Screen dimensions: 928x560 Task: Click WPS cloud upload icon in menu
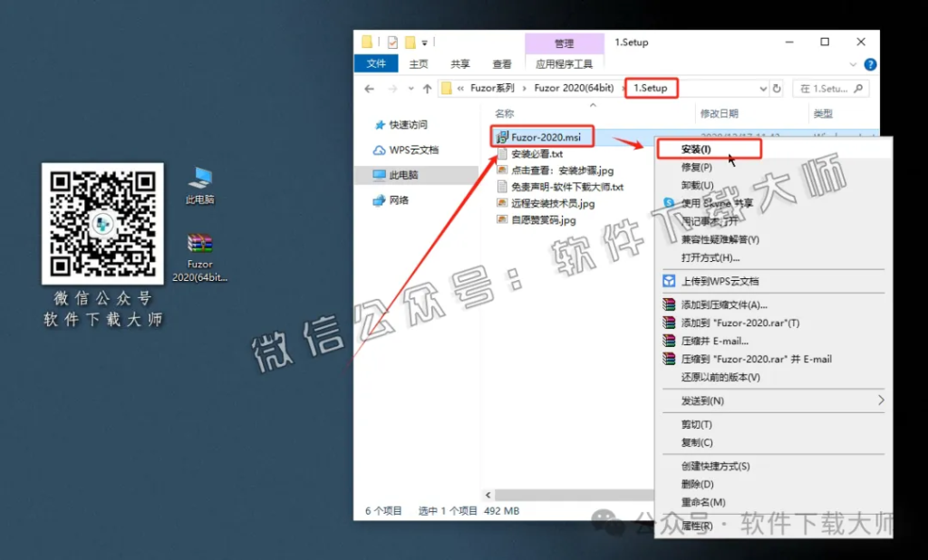pos(669,281)
